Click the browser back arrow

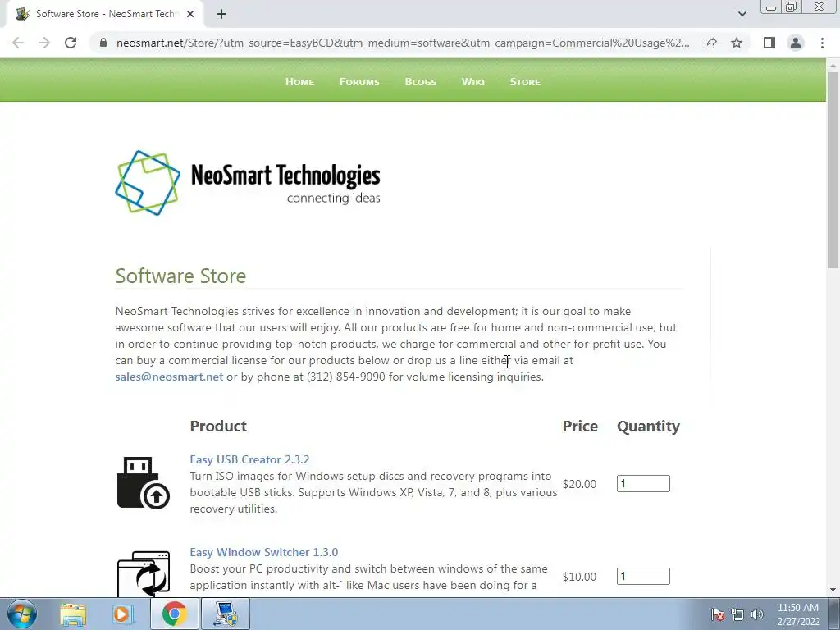point(18,43)
